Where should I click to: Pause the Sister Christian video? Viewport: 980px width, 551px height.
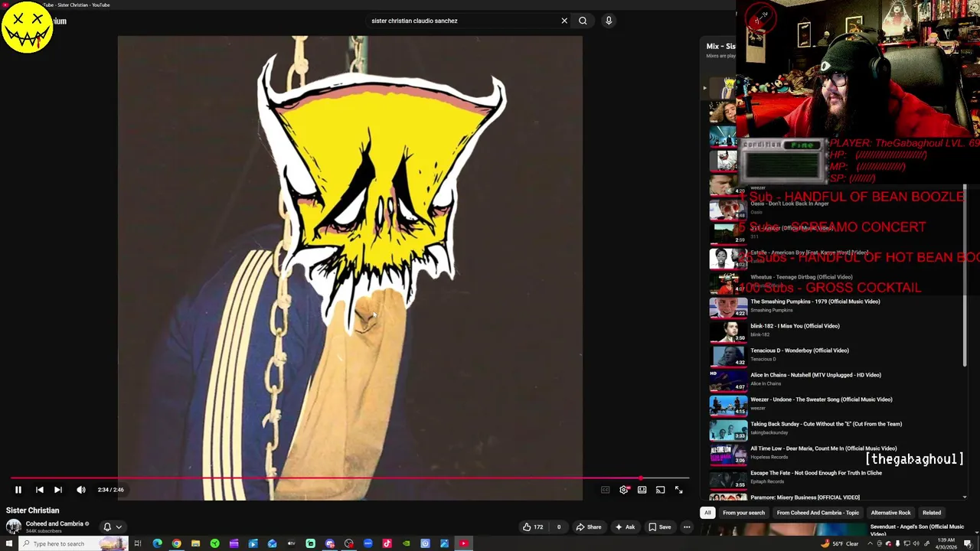point(18,490)
